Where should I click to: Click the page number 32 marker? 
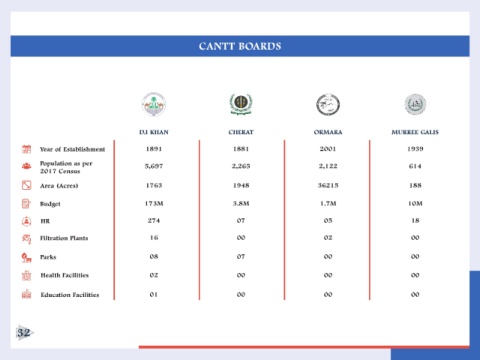(x=24, y=333)
